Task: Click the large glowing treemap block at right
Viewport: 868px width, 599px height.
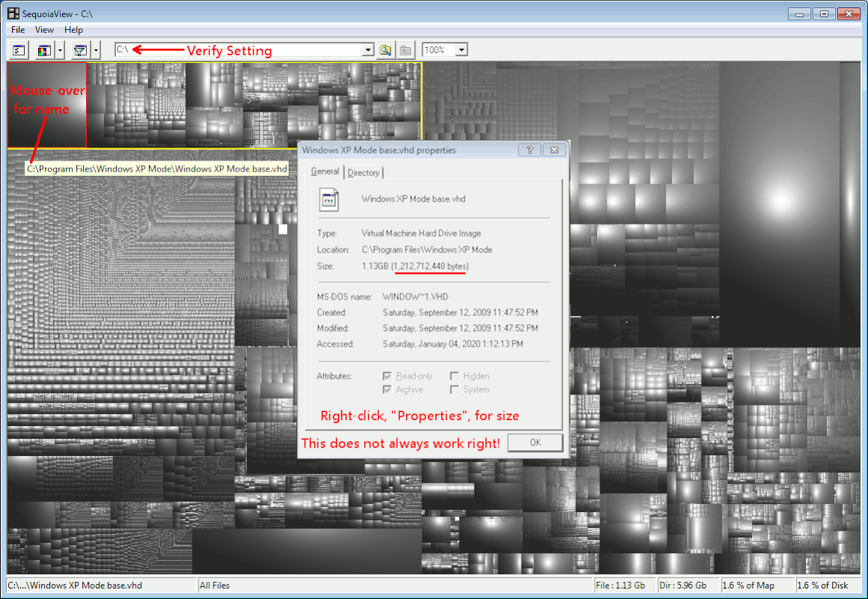Action: click(780, 203)
